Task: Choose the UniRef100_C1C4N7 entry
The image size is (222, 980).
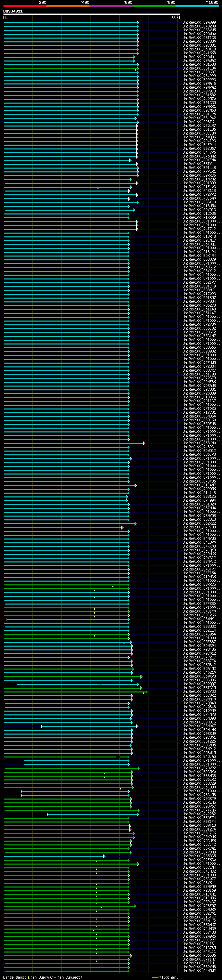Action: (x=199, y=485)
